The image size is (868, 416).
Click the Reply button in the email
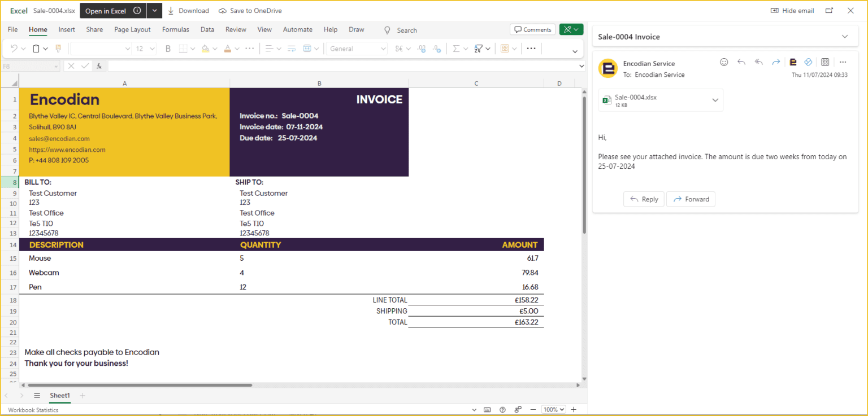(x=644, y=199)
